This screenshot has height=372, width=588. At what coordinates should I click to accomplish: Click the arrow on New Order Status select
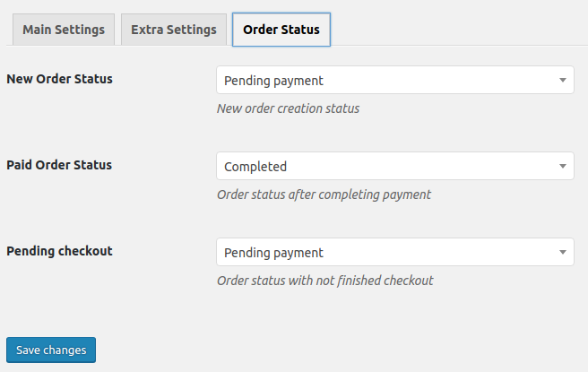pyautogui.click(x=562, y=81)
